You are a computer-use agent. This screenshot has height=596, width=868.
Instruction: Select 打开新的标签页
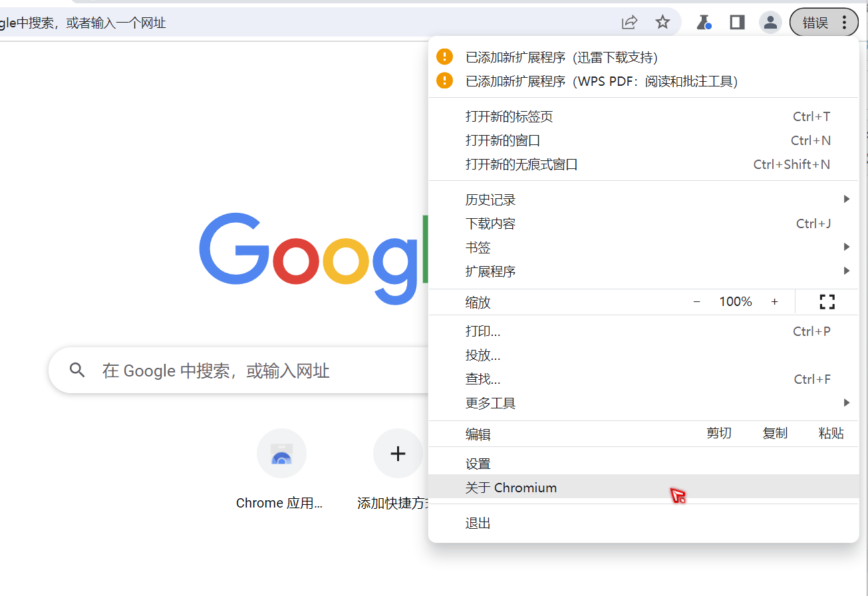[644, 117]
